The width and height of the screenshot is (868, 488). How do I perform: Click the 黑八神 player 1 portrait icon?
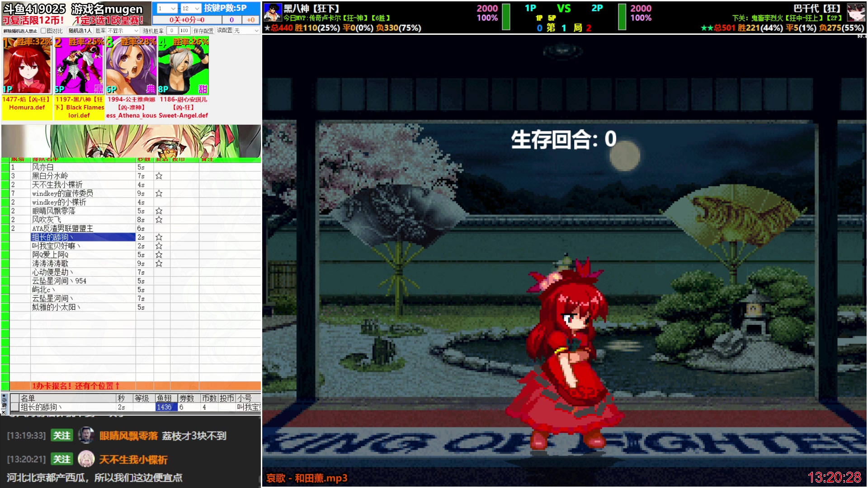tap(273, 12)
